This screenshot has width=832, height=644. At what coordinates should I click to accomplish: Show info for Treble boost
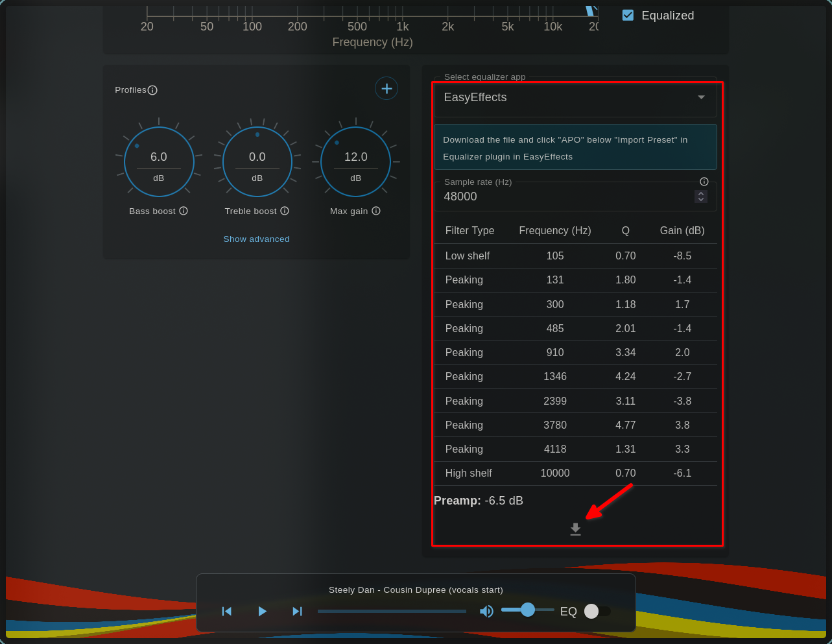[x=285, y=211]
